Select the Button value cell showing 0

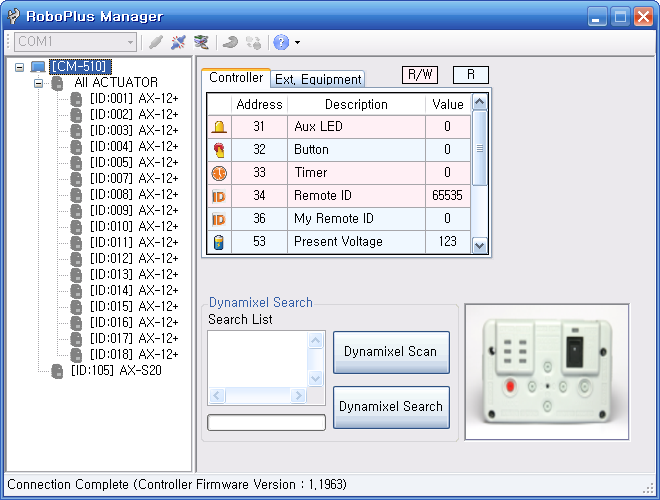point(447,150)
